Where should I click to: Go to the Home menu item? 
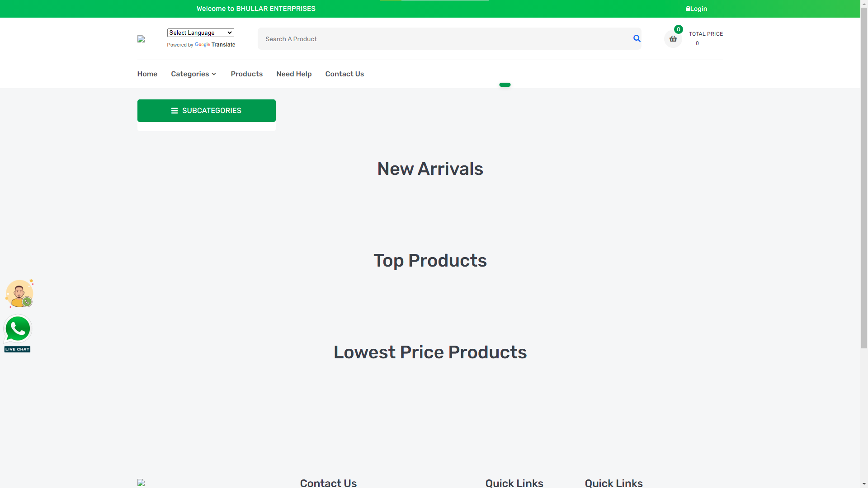tap(147, 74)
